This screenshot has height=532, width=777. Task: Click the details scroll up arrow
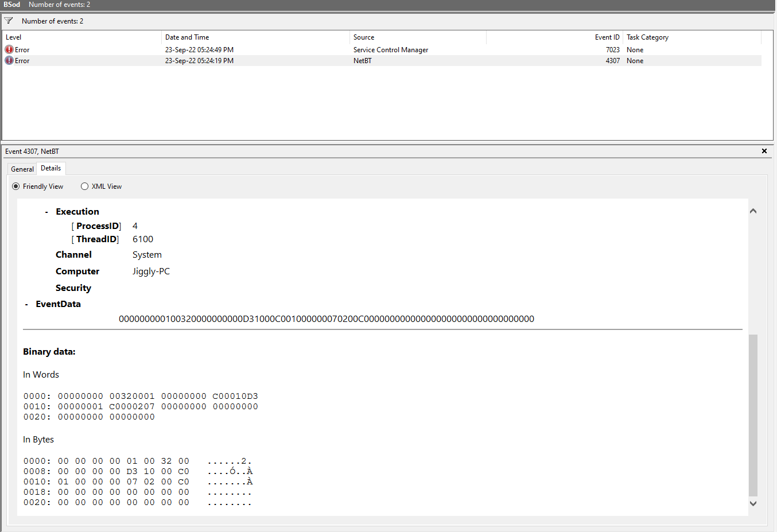pos(753,211)
